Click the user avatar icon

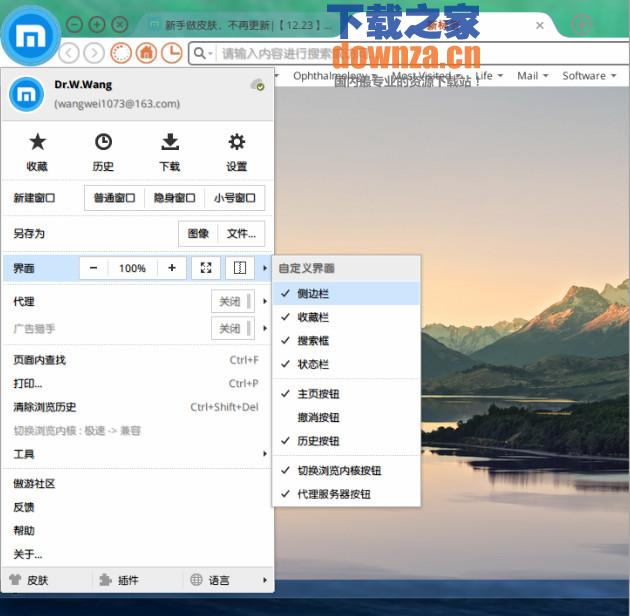27,94
